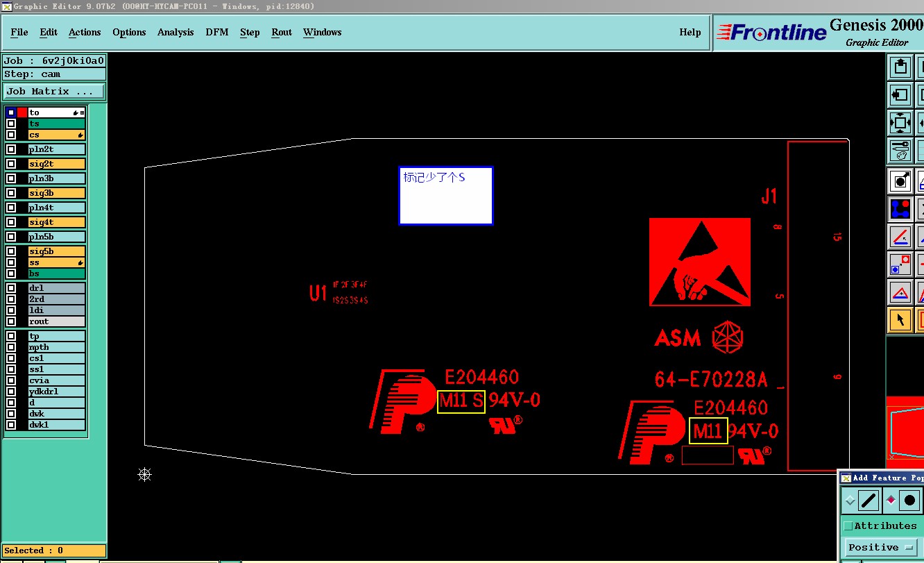
Task: Select the 2rd layer name
Action: click(x=57, y=299)
